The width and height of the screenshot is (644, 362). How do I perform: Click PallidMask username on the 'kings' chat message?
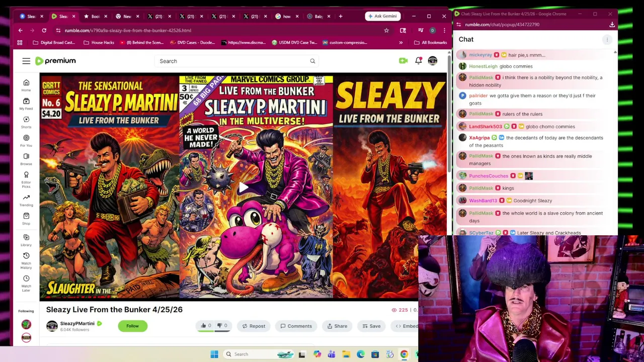coord(481,188)
